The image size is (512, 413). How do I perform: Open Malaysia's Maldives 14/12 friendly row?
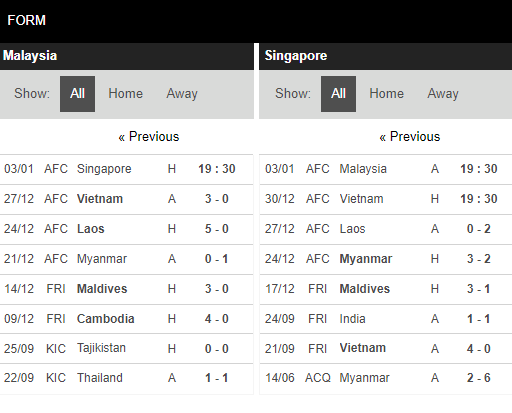(127, 289)
